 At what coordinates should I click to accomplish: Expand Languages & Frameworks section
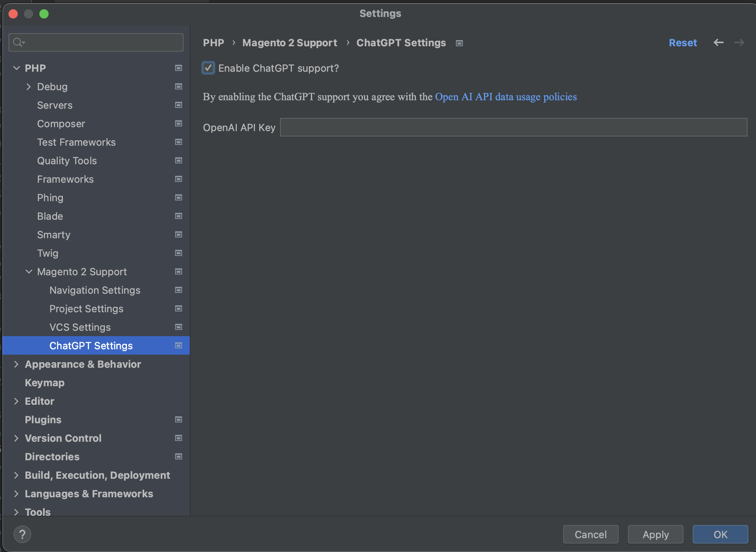click(16, 494)
